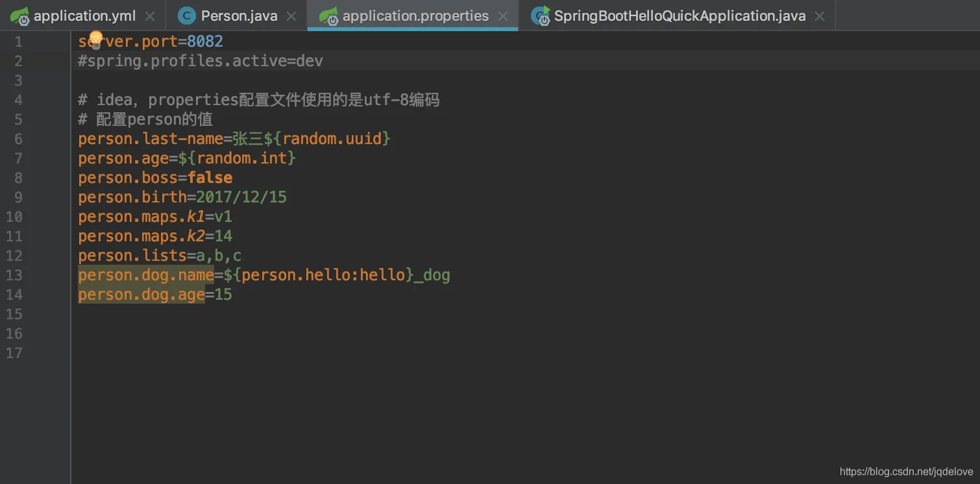Image resolution: width=980 pixels, height=484 pixels.
Task: Click line number 17 in gutter
Action: click(x=14, y=353)
